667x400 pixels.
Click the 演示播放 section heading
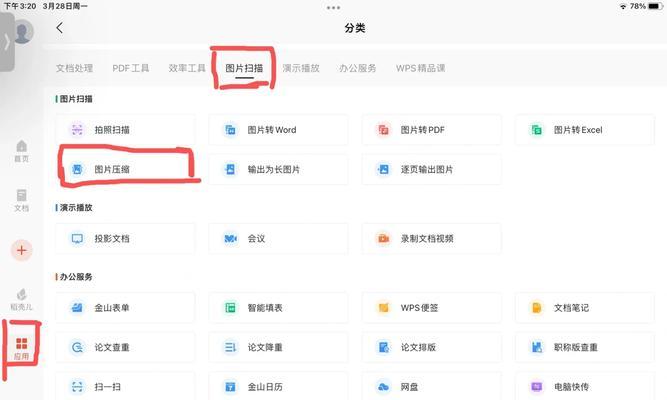click(x=76, y=208)
